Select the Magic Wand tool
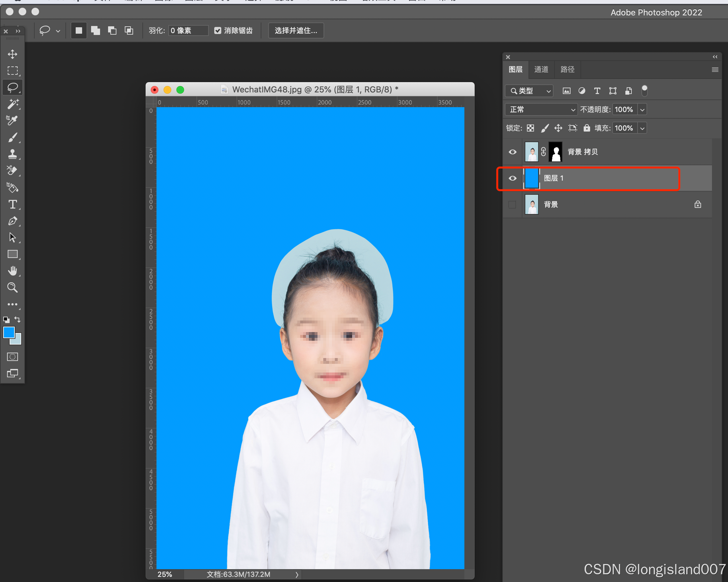728x582 pixels. click(x=13, y=104)
